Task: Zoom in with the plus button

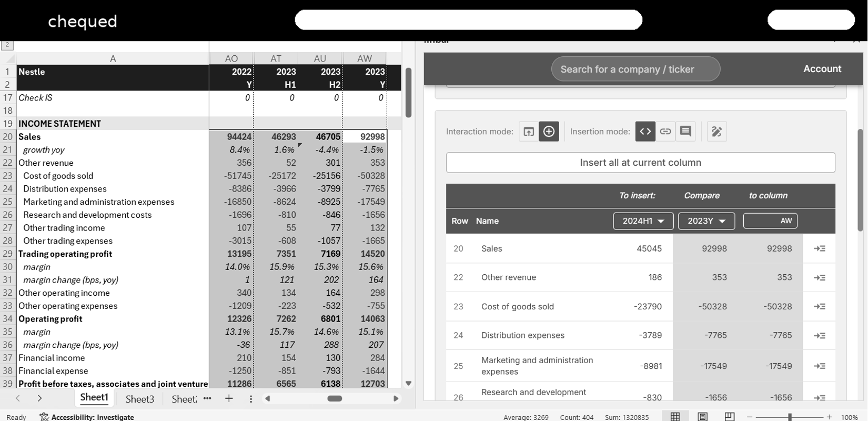Action: click(830, 417)
